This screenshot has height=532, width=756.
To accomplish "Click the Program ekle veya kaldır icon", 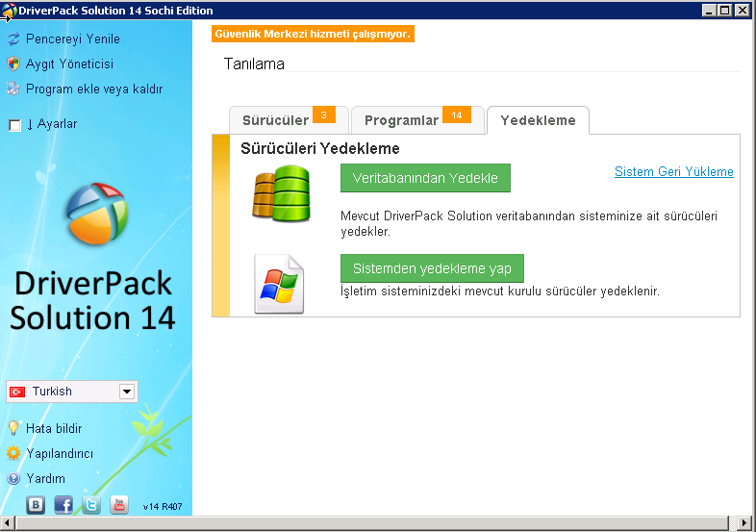I will click(x=13, y=89).
